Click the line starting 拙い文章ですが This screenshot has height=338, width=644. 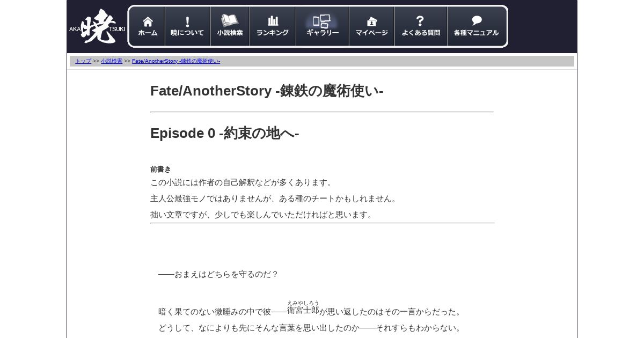tap(263, 215)
